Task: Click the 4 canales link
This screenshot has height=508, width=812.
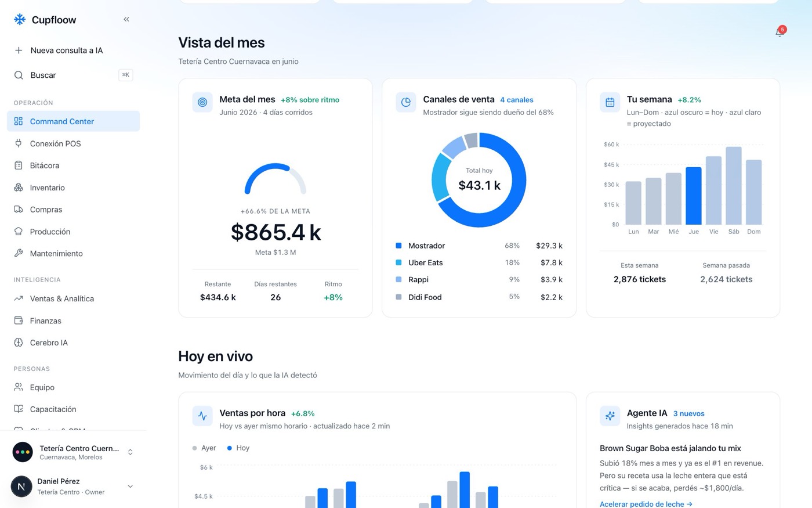Action: [517, 100]
